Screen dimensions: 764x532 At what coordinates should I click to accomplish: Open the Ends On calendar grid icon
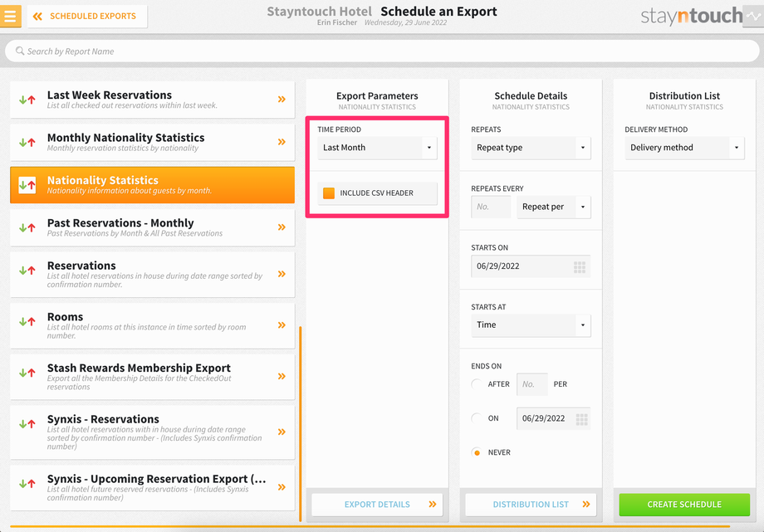(582, 419)
